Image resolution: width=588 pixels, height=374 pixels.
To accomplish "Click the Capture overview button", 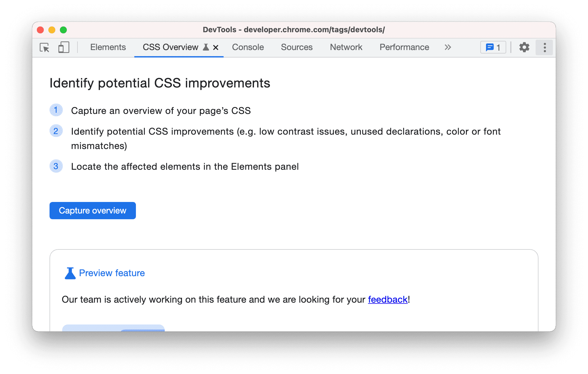I will pyautogui.click(x=92, y=210).
